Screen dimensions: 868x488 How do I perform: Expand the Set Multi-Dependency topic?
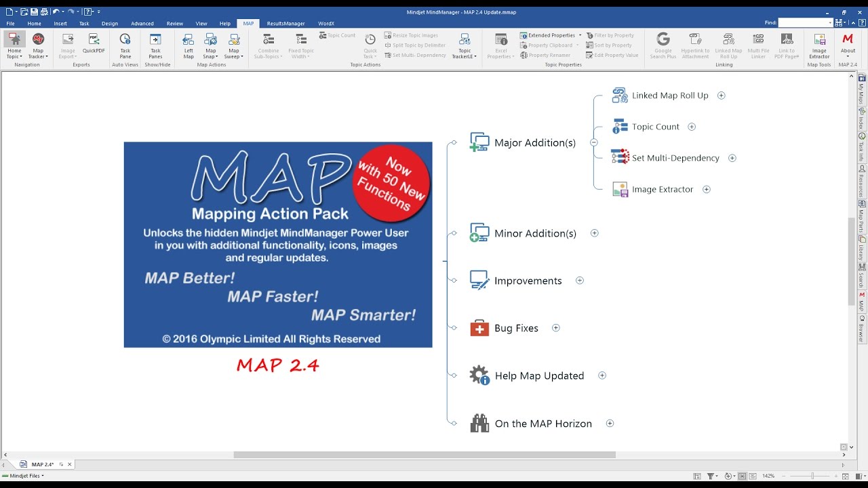point(732,158)
